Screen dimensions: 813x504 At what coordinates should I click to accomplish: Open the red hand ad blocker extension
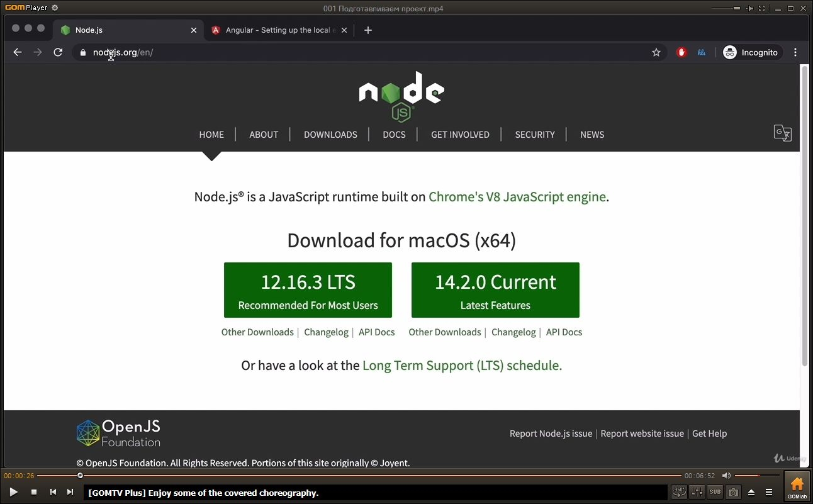(x=681, y=52)
